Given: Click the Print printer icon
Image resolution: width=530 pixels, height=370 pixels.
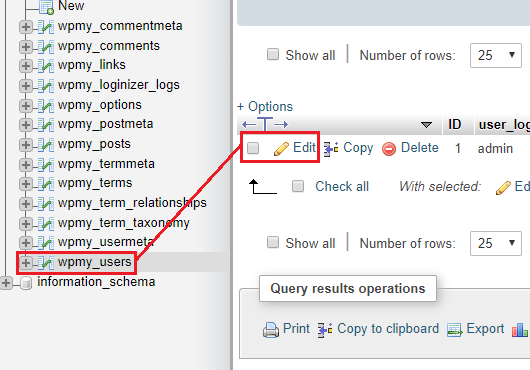Looking at the screenshot, I should pos(271,330).
